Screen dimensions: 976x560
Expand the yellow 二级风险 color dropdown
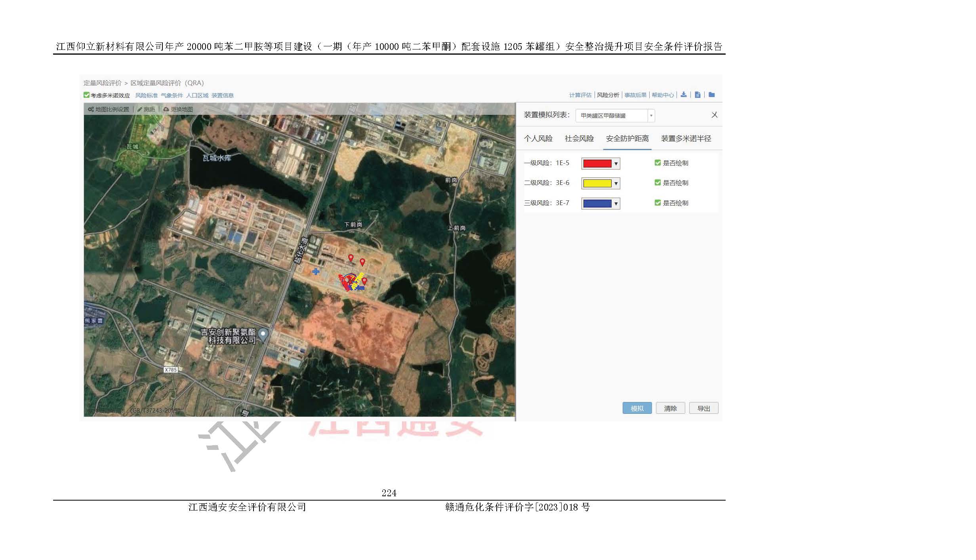[616, 183]
